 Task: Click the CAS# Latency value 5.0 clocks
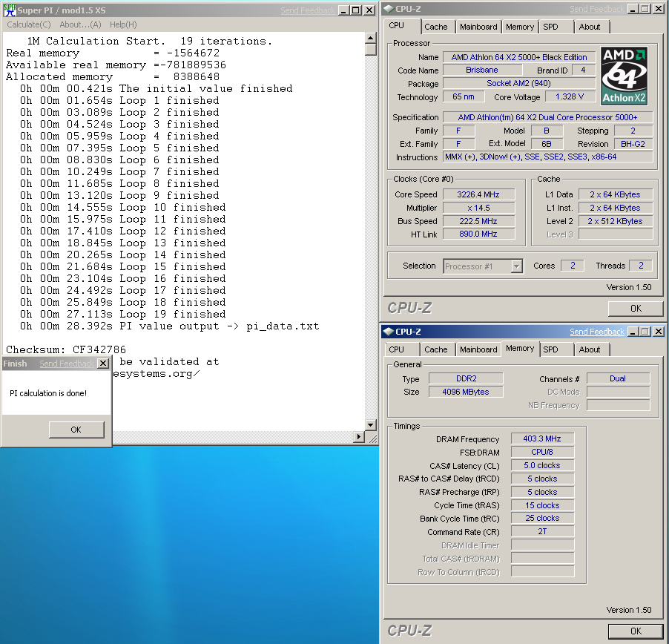[542, 466]
